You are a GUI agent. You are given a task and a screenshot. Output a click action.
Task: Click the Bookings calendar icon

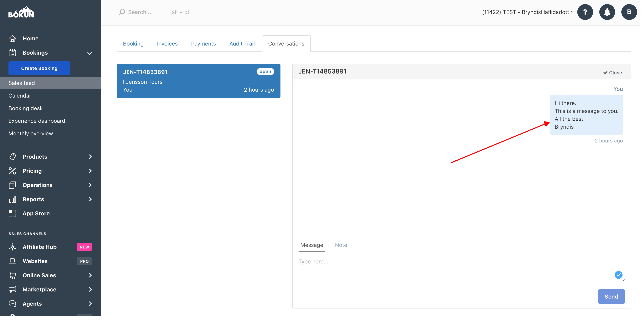coord(12,53)
